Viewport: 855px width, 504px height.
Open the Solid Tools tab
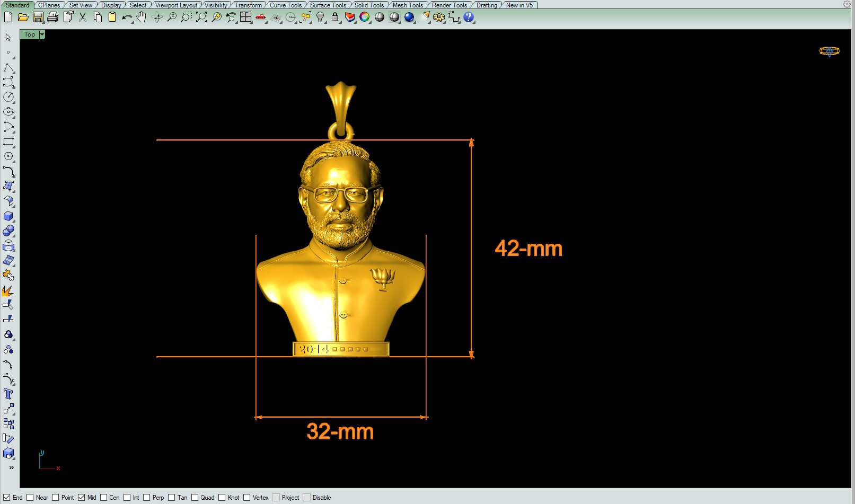(369, 5)
